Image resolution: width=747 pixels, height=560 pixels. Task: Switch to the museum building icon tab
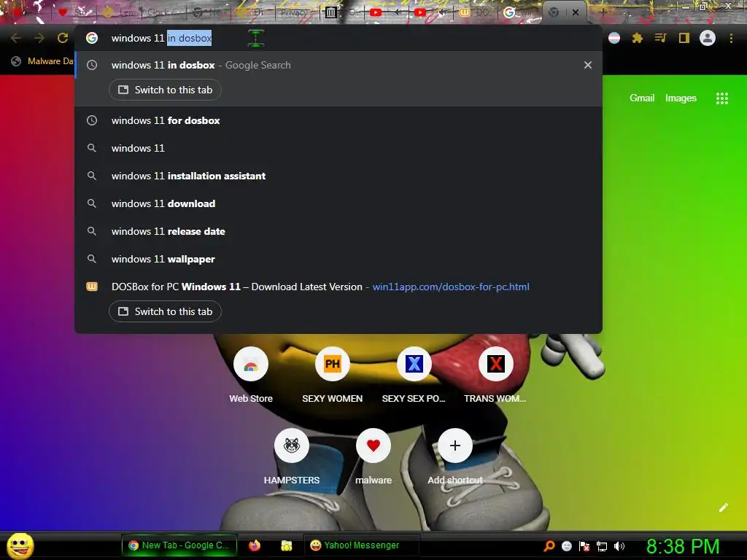click(x=340, y=12)
